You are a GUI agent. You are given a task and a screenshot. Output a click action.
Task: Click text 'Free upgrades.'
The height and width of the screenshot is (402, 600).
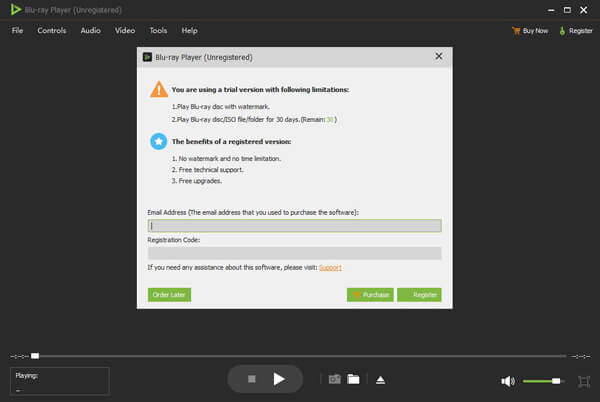[x=200, y=181]
